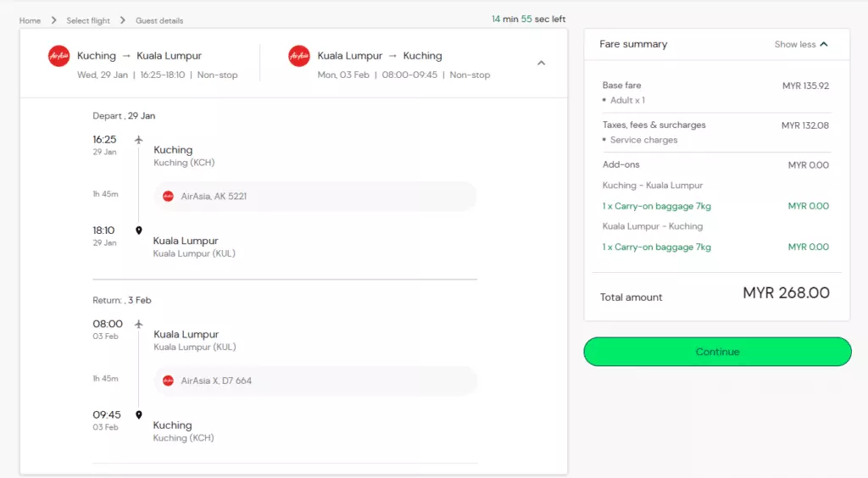Click the small AirAsia logo for D7 664
Viewport: 868px width, 478px height.
168,381
